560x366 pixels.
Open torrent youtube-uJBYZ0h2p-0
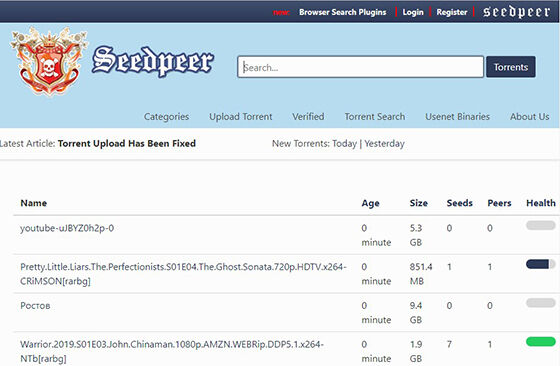[x=67, y=228]
